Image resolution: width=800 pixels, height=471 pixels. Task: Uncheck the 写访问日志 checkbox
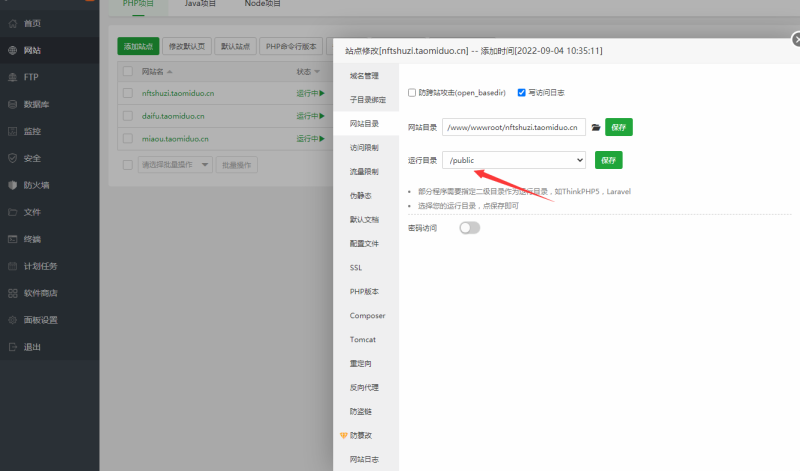click(521, 92)
